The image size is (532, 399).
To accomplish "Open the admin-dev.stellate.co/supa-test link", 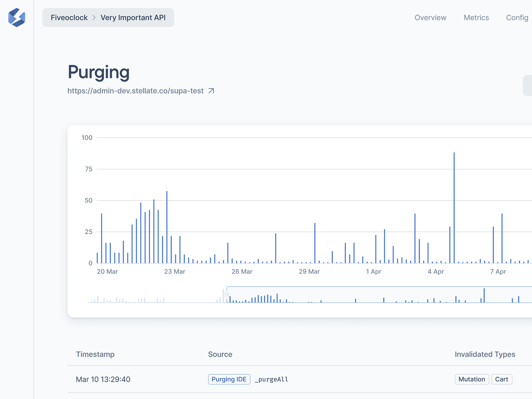I will (136, 91).
